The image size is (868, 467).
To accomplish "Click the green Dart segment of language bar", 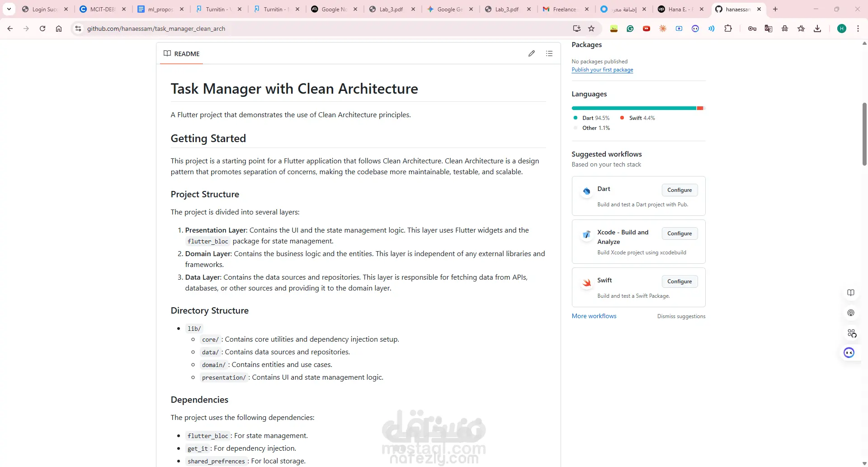I will coord(634,108).
